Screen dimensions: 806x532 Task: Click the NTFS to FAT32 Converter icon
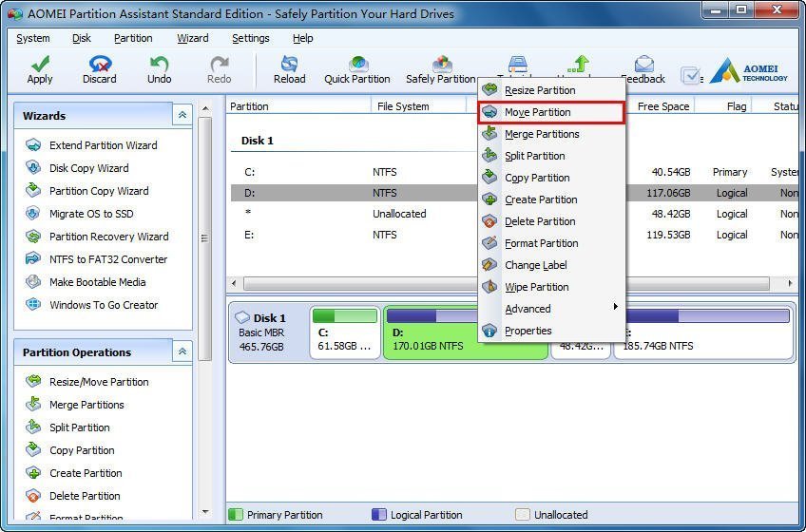33,258
